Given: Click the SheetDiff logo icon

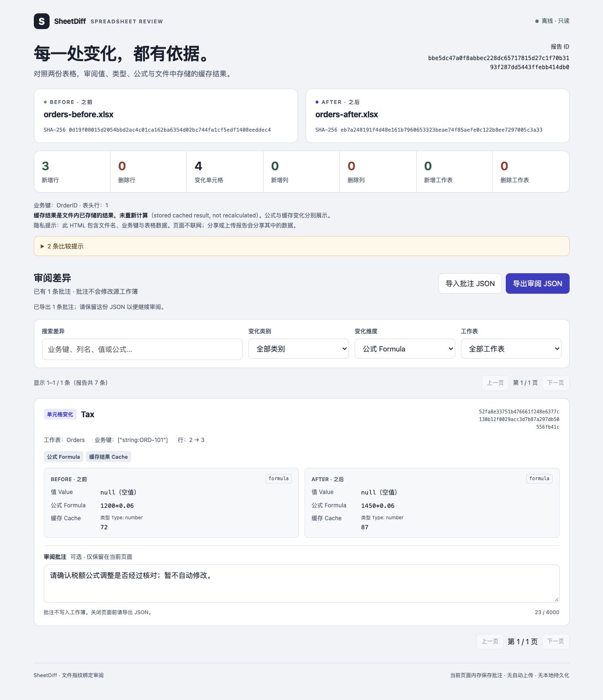Looking at the screenshot, I should click(41, 21).
